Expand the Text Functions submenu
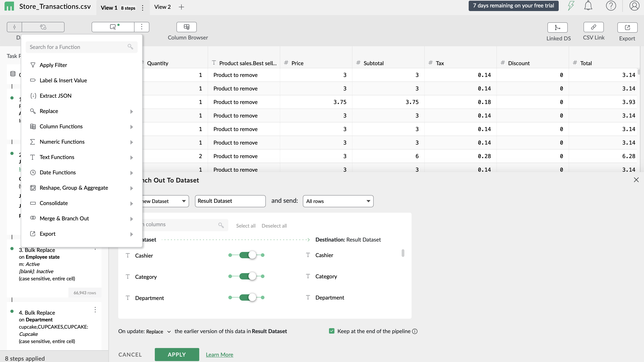This screenshot has width=644, height=362. coord(57,157)
